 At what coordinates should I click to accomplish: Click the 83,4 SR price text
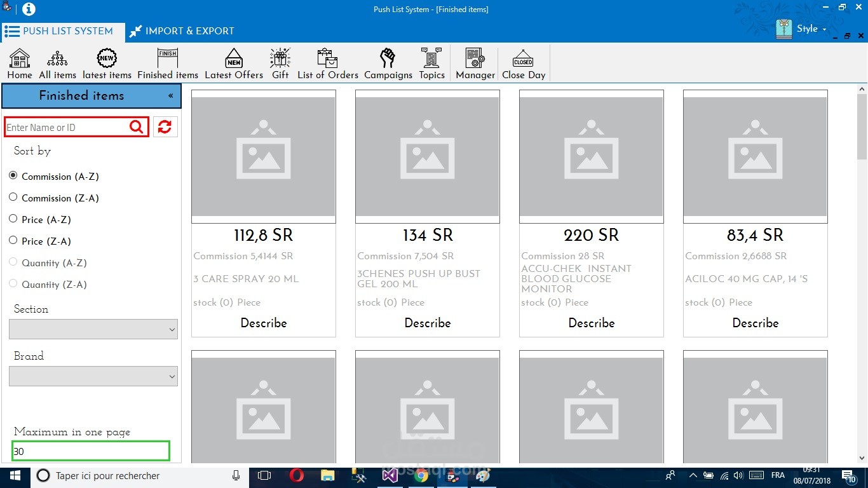[x=756, y=236]
